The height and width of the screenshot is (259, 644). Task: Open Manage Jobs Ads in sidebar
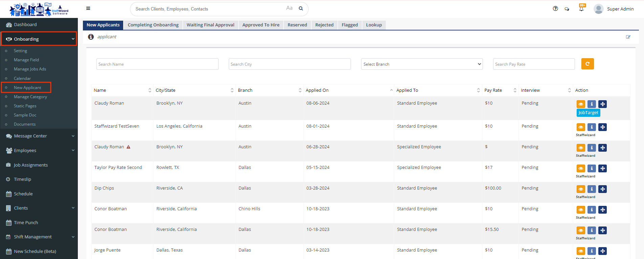tap(30, 69)
